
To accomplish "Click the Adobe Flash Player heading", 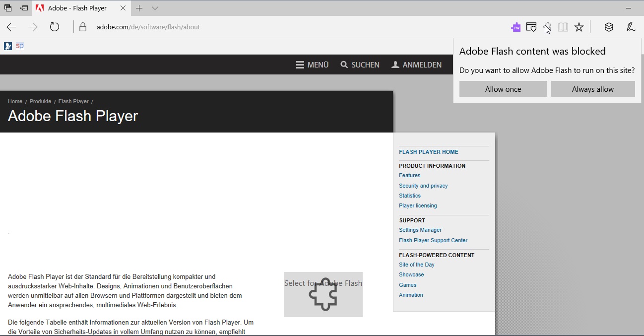I will point(73,116).
